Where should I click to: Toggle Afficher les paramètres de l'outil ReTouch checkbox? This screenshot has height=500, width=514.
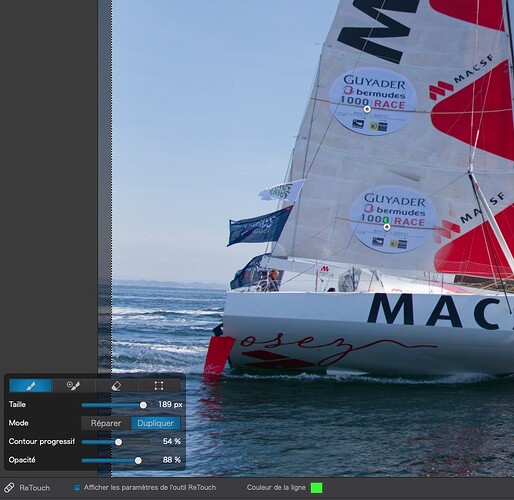point(77,488)
